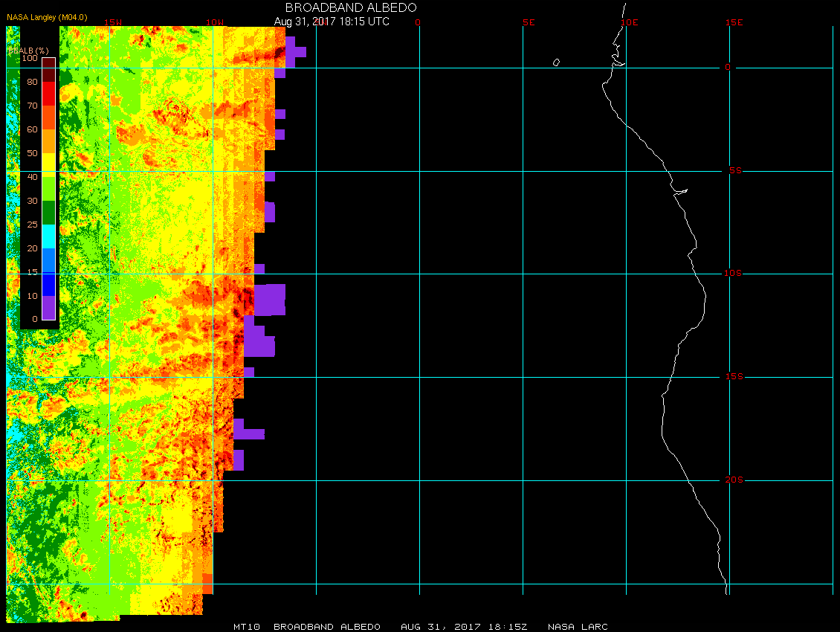This screenshot has width=840, height=632.
Task: Select the light blue 15-20% legend swatch
Action: 49,260
